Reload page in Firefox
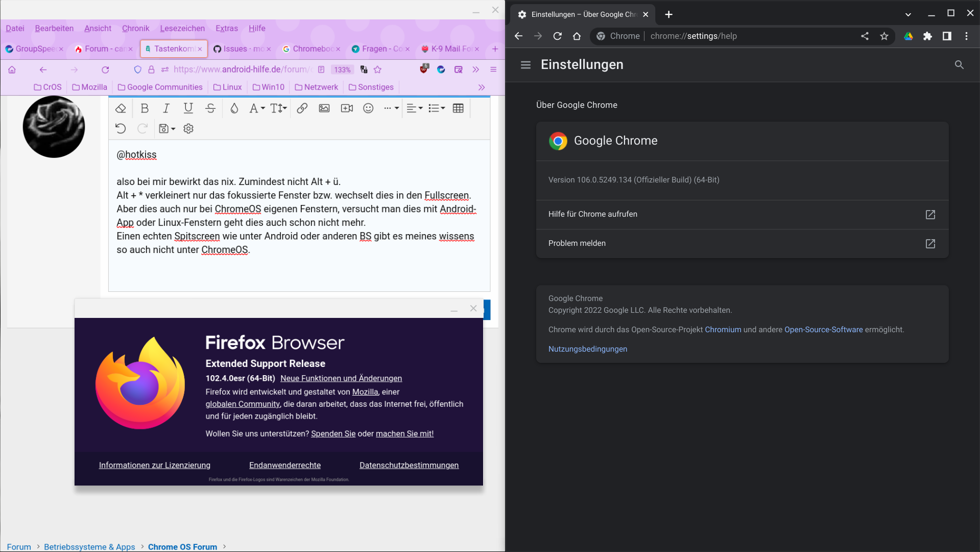The image size is (980, 552). [x=105, y=70]
